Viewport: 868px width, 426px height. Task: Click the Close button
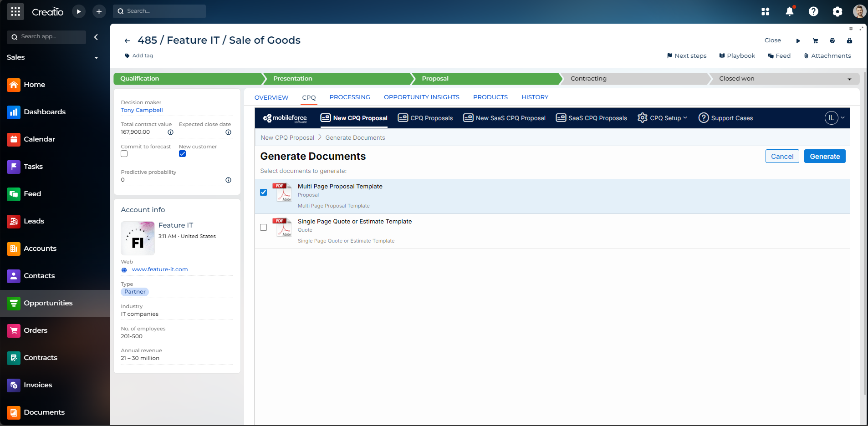point(773,41)
